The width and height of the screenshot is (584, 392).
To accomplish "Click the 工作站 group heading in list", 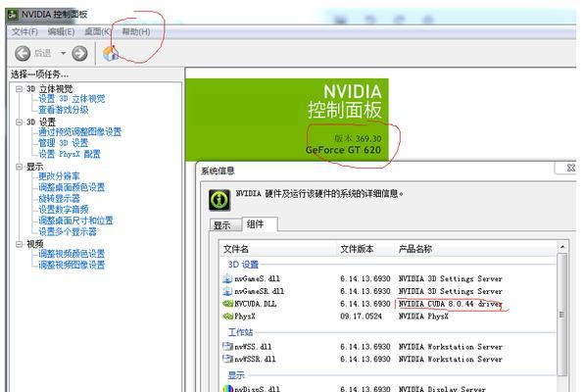I will coord(240,332).
